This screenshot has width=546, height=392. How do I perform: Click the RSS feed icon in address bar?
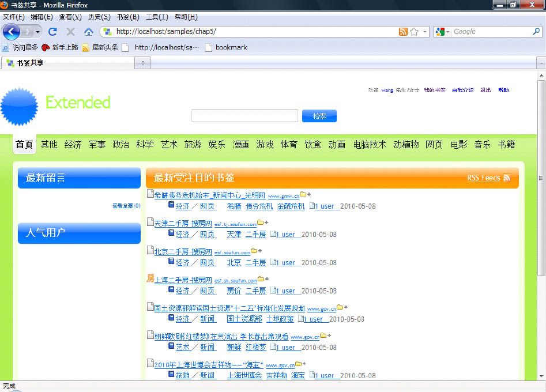click(x=403, y=32)
